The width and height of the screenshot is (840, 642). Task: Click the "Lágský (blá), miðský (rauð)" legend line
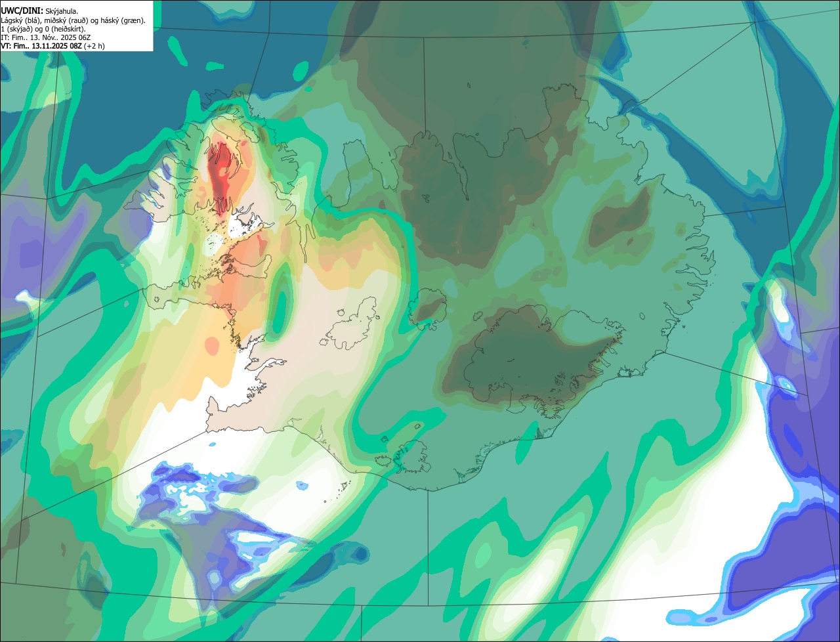73,20
